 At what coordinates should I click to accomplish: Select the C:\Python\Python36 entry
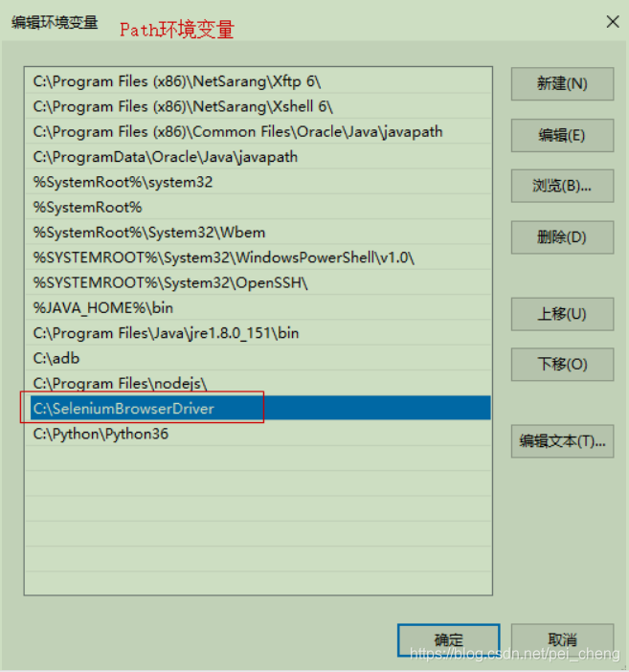coord(258,434)
